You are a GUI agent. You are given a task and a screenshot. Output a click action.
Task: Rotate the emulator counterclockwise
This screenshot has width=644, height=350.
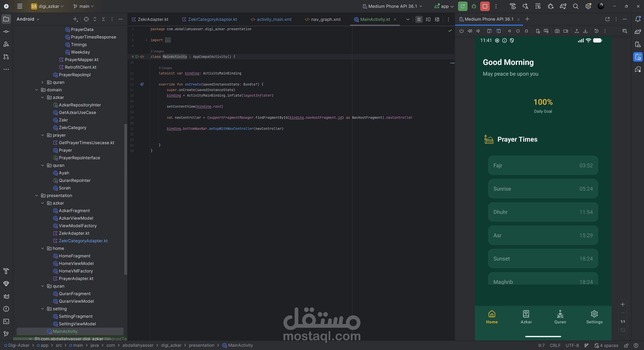pyautogui.click(x=489, y=31)
